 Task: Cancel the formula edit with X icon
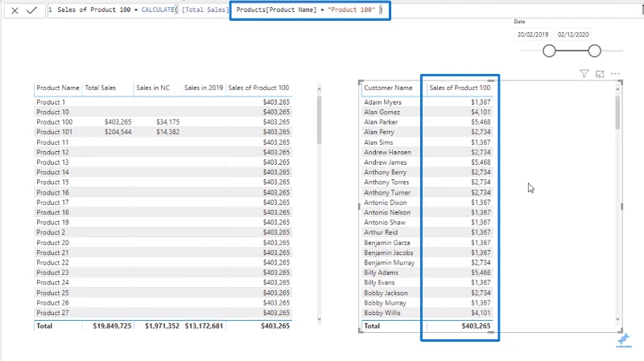[x=14, y=10]
